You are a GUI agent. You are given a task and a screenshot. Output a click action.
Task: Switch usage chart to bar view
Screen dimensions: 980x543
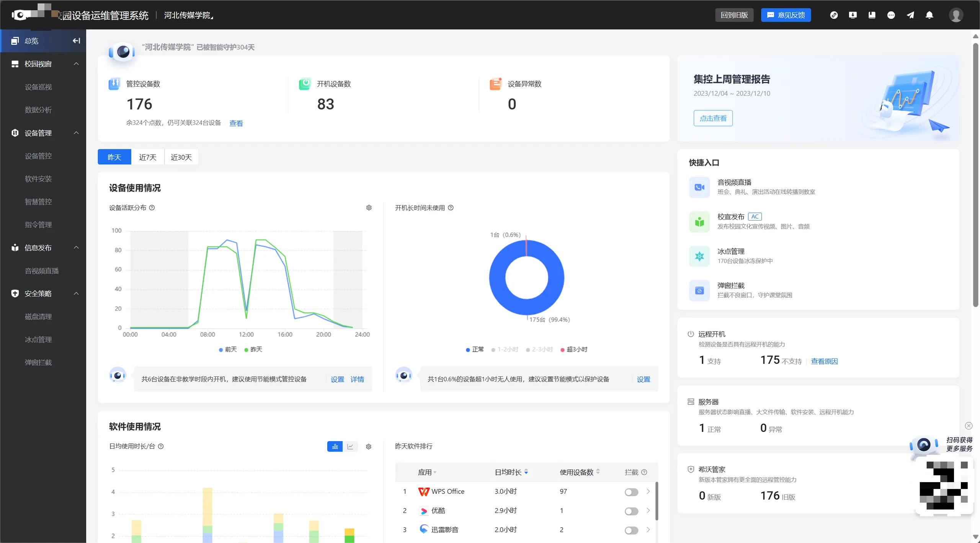335,447
